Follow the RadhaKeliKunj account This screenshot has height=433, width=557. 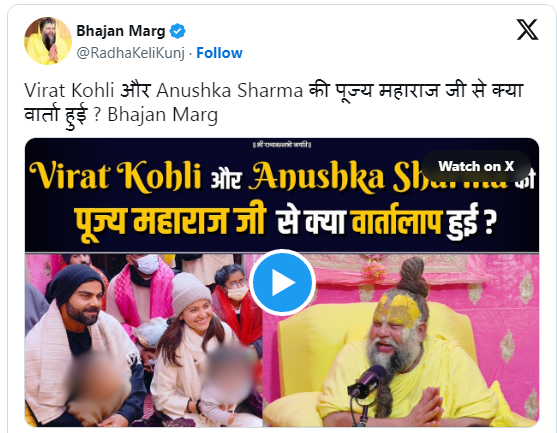click(219, 53)
